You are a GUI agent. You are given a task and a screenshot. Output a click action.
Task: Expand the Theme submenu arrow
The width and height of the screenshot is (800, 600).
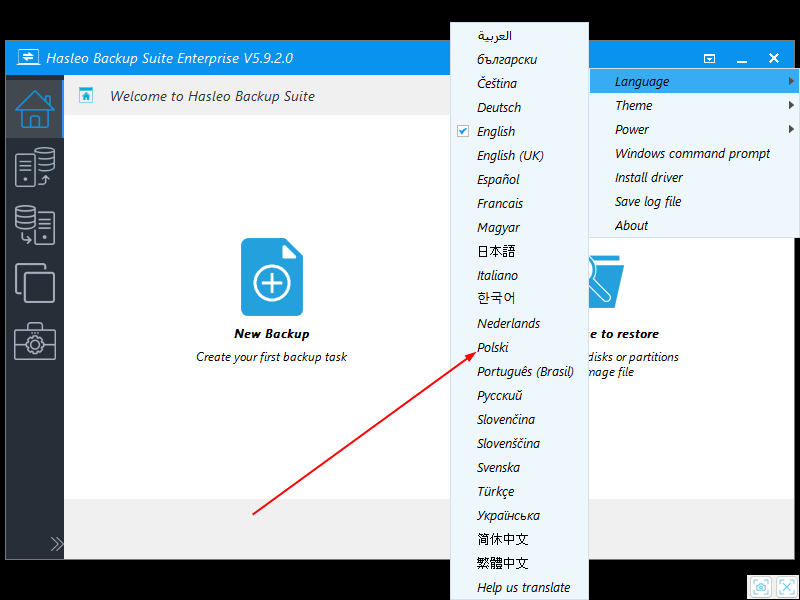click(x=791, y=105)
